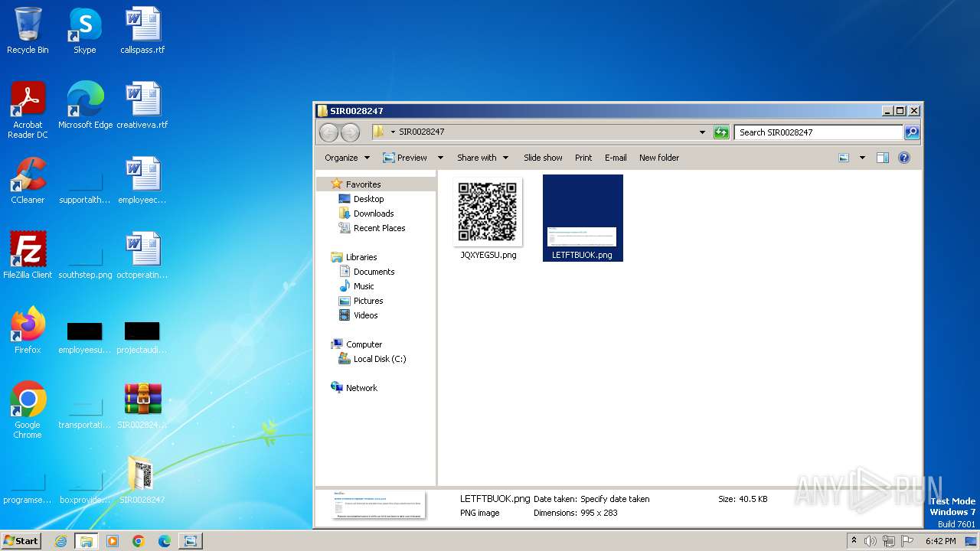Change your view icon in toolbar
980x551 pixels.
click(844, 158)
